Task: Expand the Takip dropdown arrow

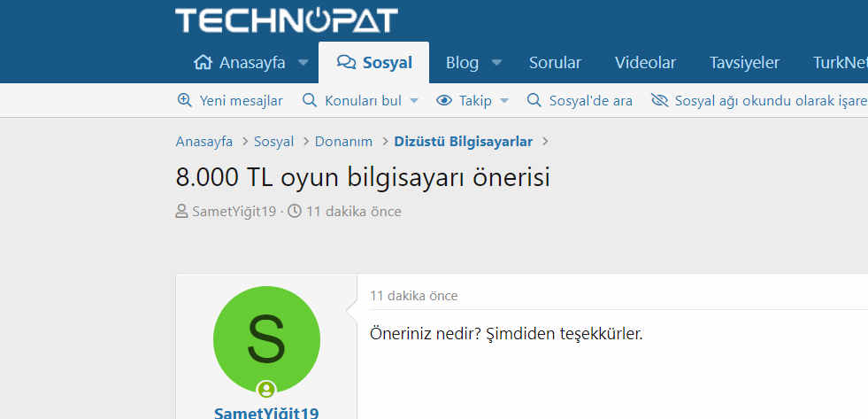Action: [504, 101]
